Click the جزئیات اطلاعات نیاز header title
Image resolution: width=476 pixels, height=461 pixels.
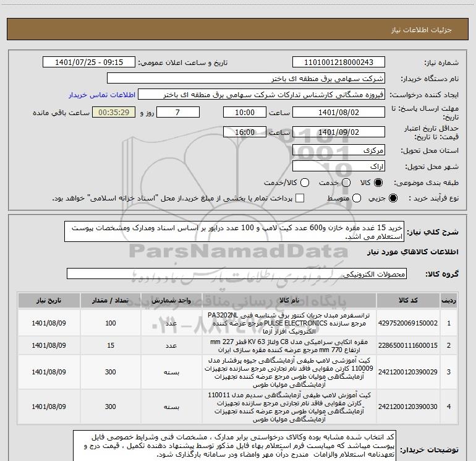pyautogui.click(x=422, y=30)
